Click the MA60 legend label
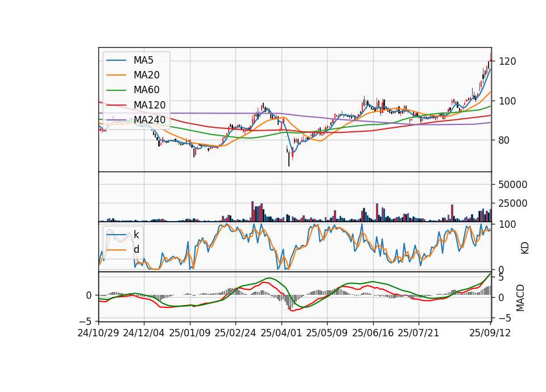 146,90
